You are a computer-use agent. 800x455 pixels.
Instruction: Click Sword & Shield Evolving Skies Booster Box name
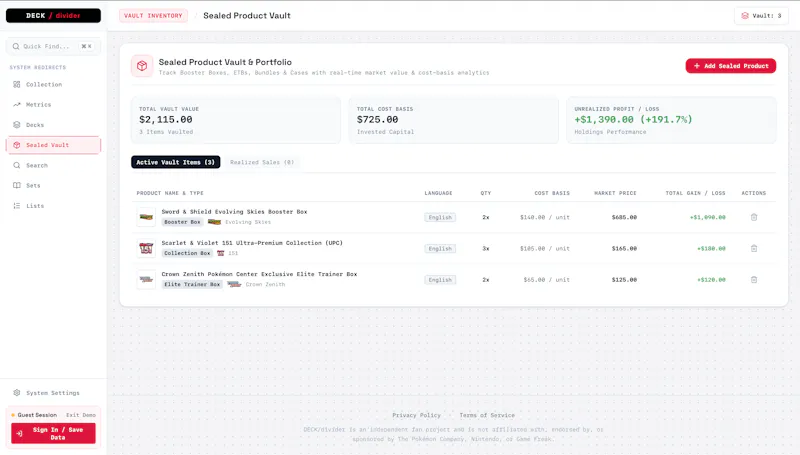pos(234,212)
